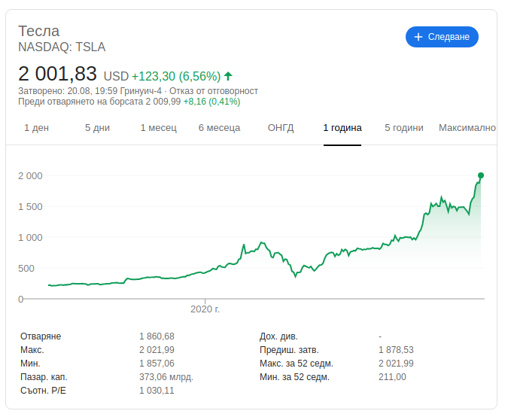
Task: Switch to the 5 години tab
Action: 403,128
